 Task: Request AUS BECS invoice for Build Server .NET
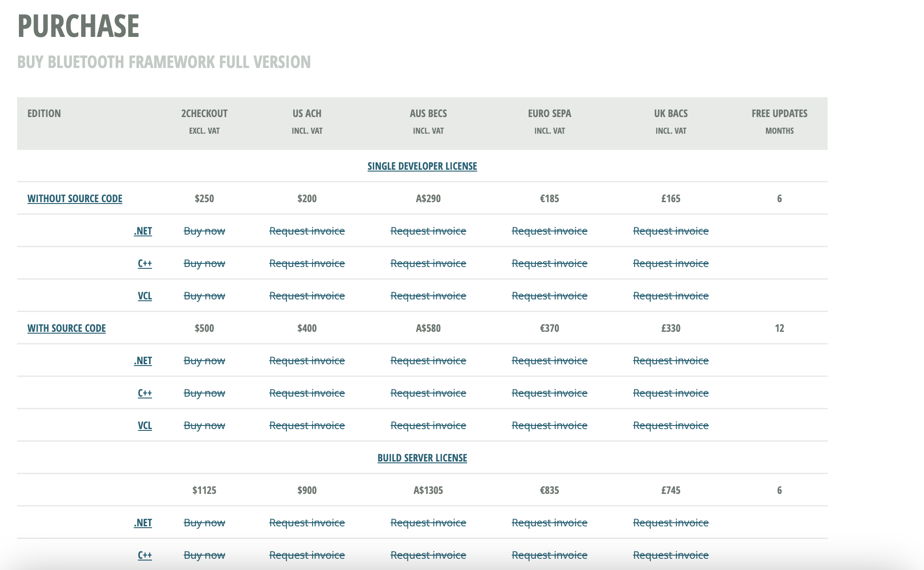pyautogui.click(x=428, y=523)
